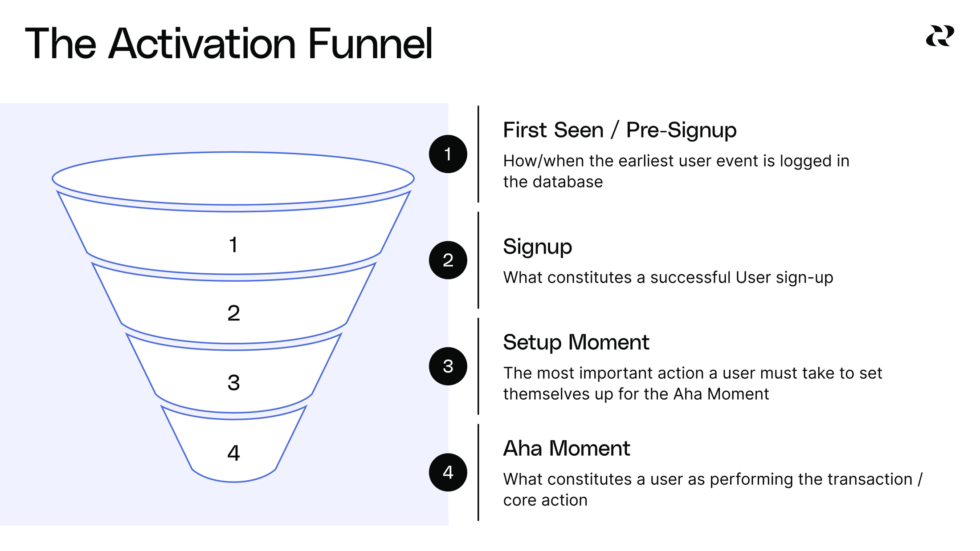Screen dimensions: 980x551
Task: Select the Signup heading
Action: pyautogui.click(x=538, y=247)
